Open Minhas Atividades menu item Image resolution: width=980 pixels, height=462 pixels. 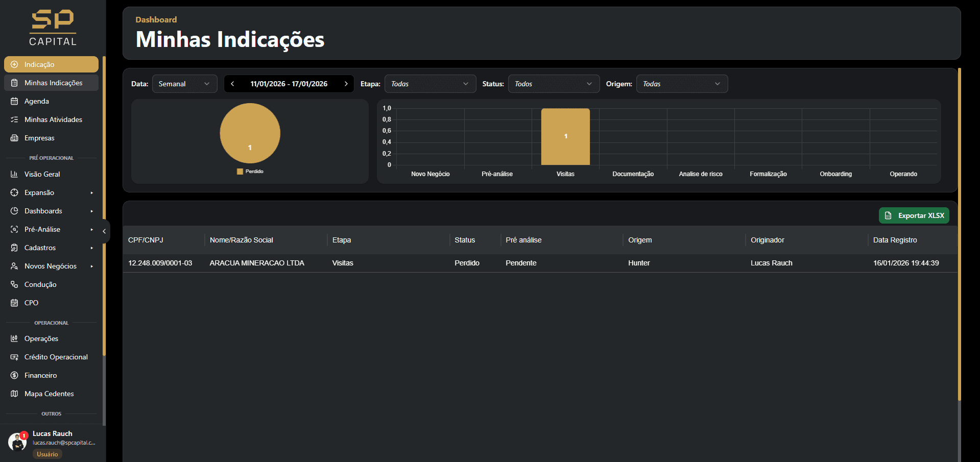pos(52,119)
